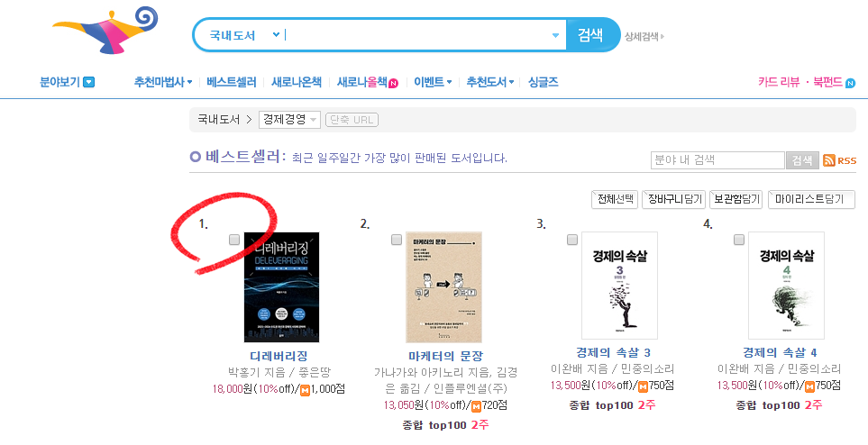Expand the 경제경영 category dropdown

coord(289,120)
